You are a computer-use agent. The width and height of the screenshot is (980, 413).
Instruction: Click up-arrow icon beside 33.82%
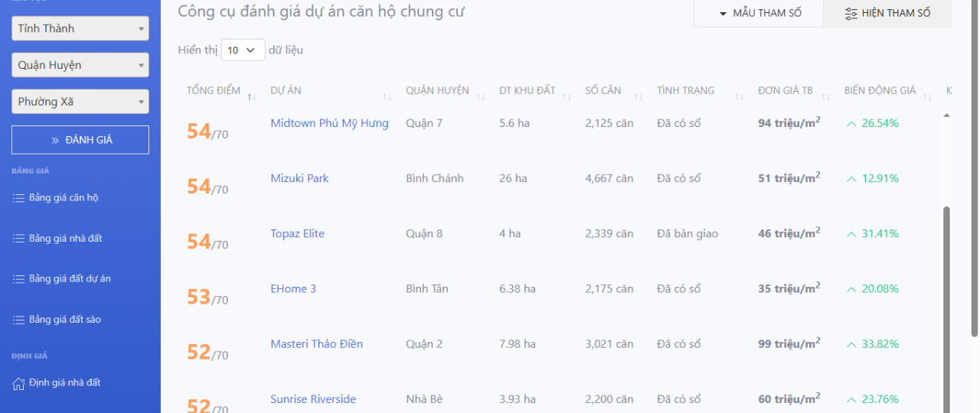[851, 343]
